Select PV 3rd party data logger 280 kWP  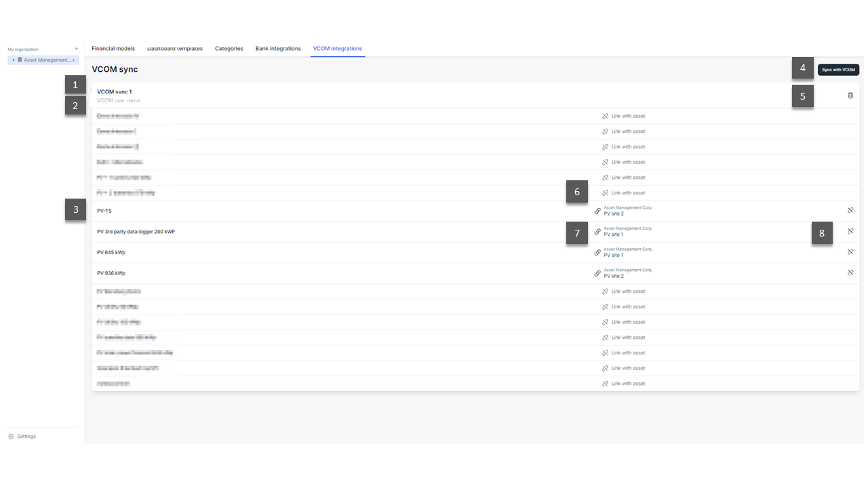click(x=136, y=232)
